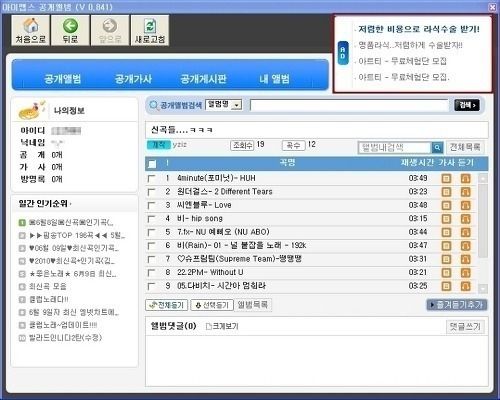Click the 앨범내검색 input field

click(395, 147)
